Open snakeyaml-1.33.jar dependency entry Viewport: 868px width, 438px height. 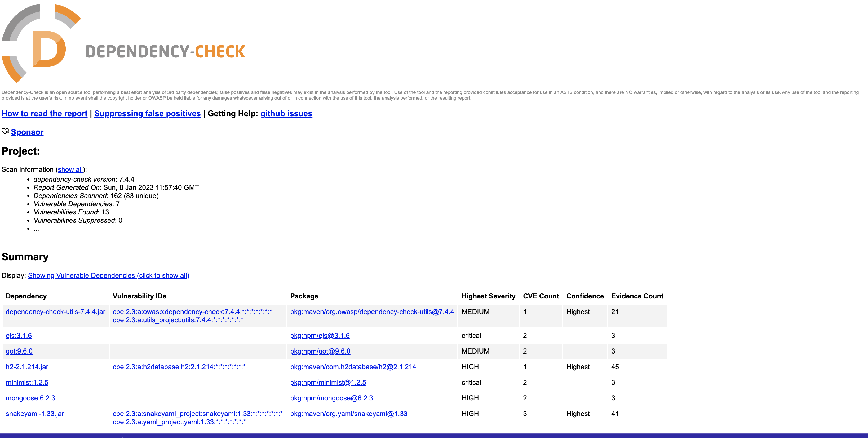35,413
